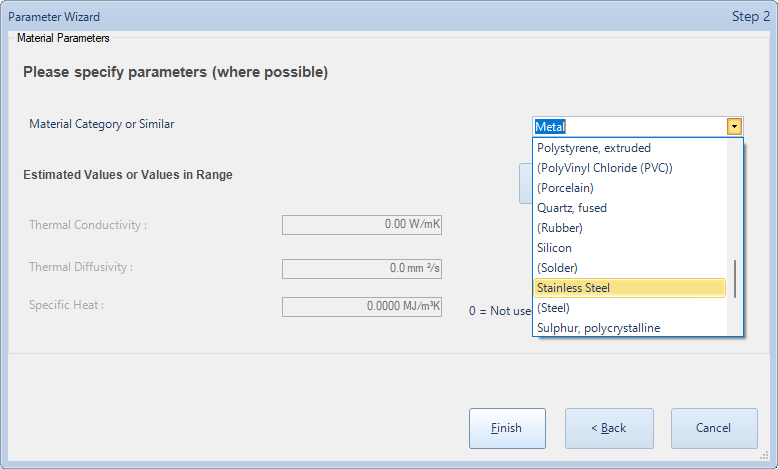Click the Thermal Conductivity input field
This screenshot has width=778, height=469.
[x=362, y=225]
